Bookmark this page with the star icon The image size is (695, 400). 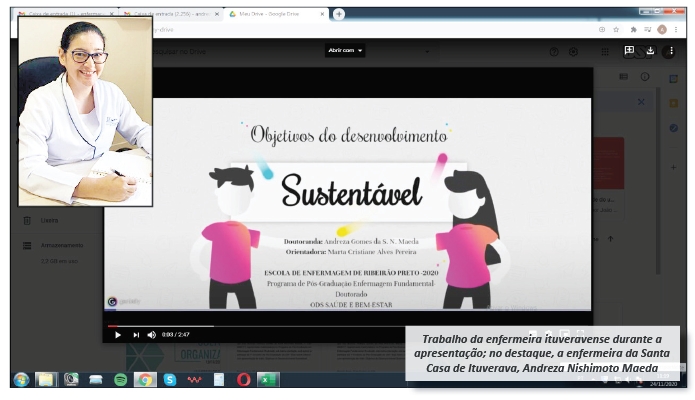coord(616,30)
